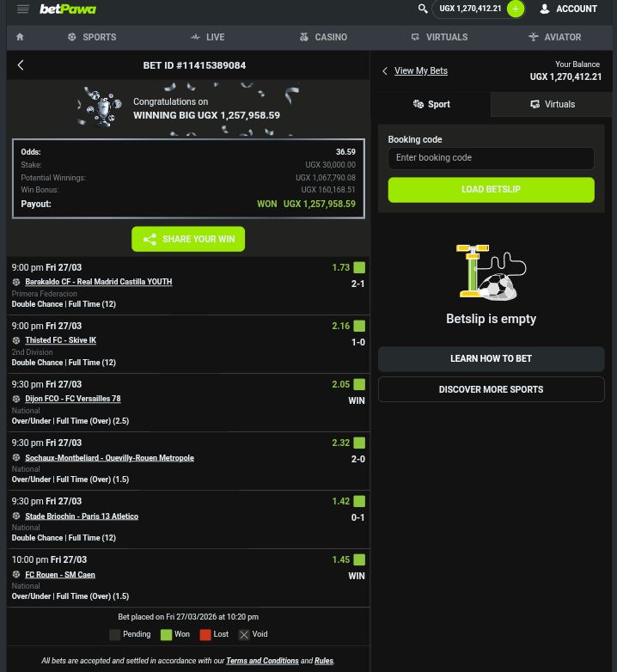Click the account user icon
Screen dimensions: 617x672
pos(545,9)
